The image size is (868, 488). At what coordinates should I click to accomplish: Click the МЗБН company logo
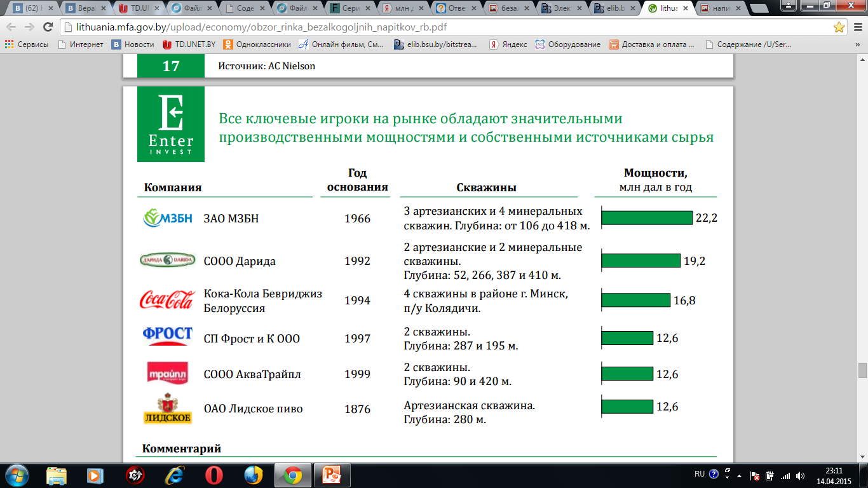coord(167,219)
